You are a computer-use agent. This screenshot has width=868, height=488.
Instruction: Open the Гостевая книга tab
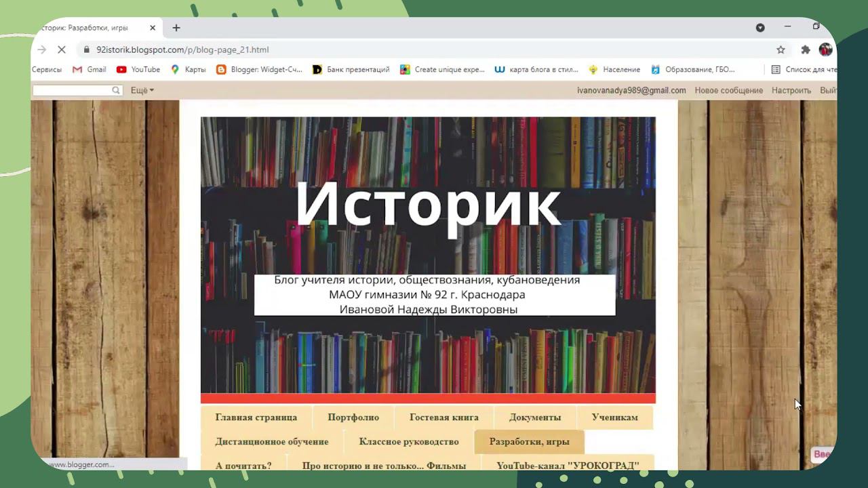[444, 418]
